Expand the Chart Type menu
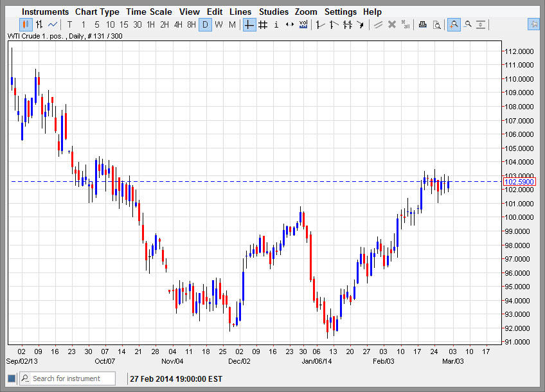545x392 pixels. coord(97,12)
